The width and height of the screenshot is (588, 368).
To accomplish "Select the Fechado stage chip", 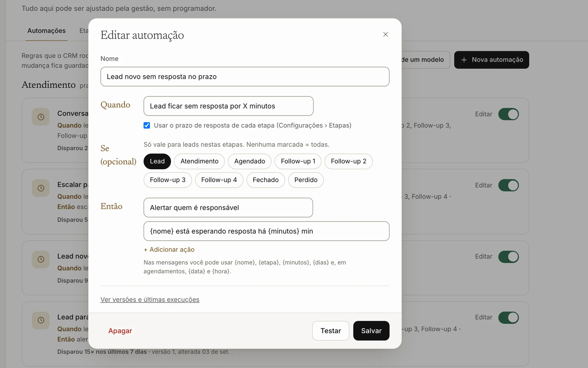I will 266,180.
